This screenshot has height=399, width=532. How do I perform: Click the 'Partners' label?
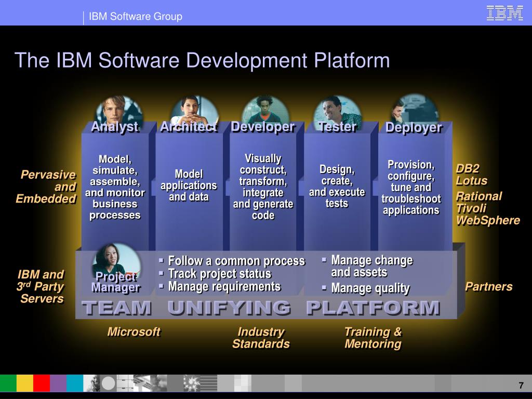488,287
